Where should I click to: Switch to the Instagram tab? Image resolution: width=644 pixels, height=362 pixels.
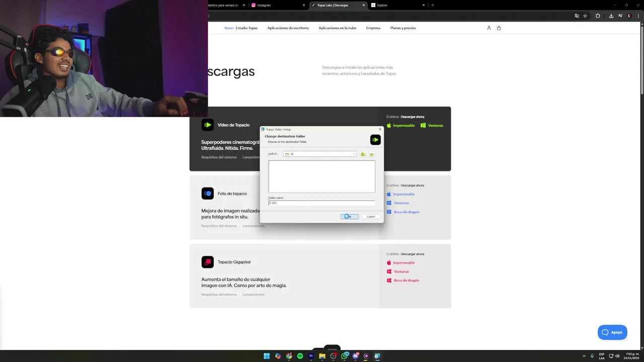coord(278,5)
